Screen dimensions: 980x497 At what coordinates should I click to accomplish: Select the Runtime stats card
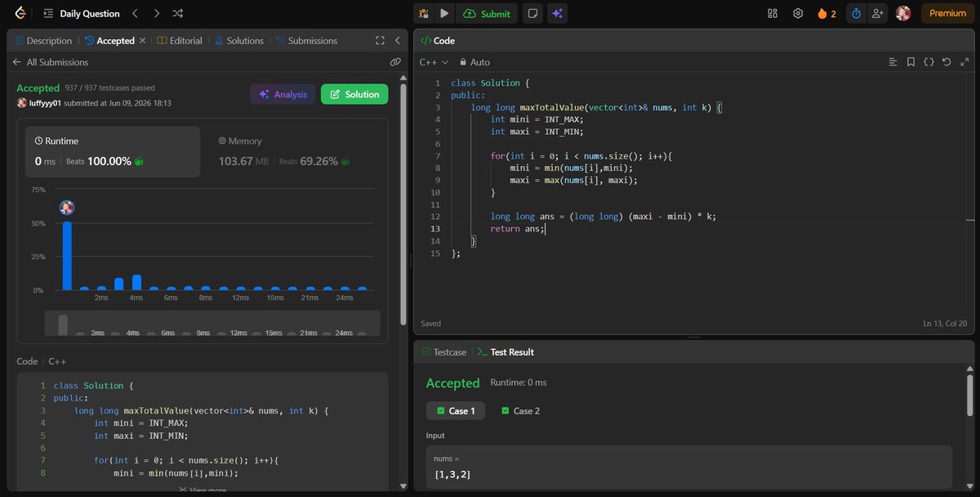point(113,151)
